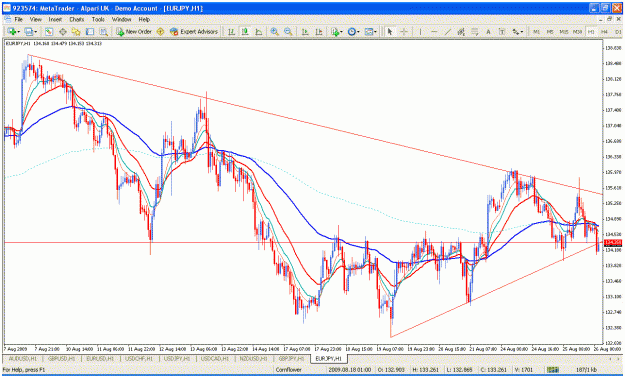Select the Fibonacci Retracement tool
Viewport: 625px width, 376px height.
coord(475,31)
